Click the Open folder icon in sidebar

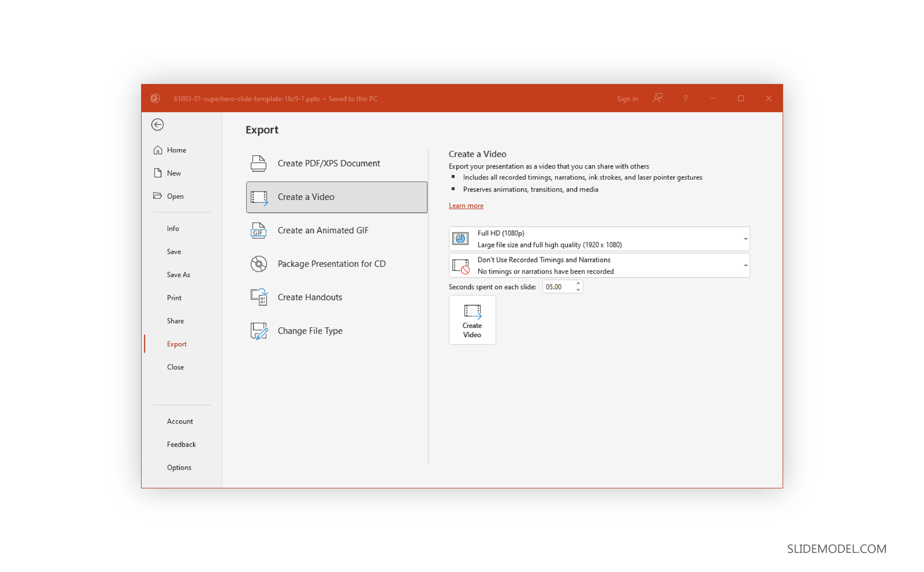tap(158, 196)
